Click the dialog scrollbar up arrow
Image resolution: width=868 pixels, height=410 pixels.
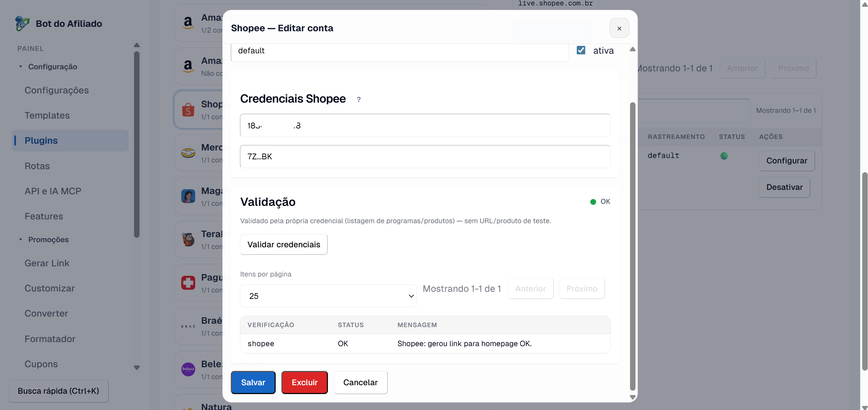click(632, 49)
